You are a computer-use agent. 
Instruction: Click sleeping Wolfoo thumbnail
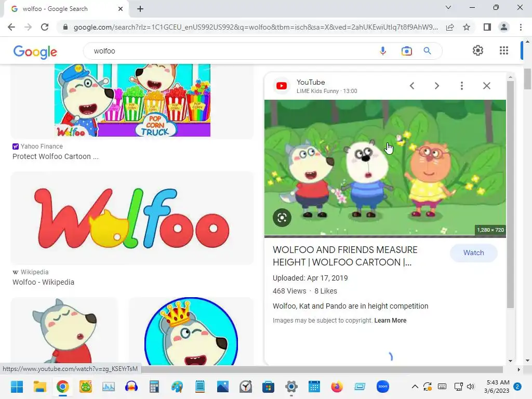(64, 331)
